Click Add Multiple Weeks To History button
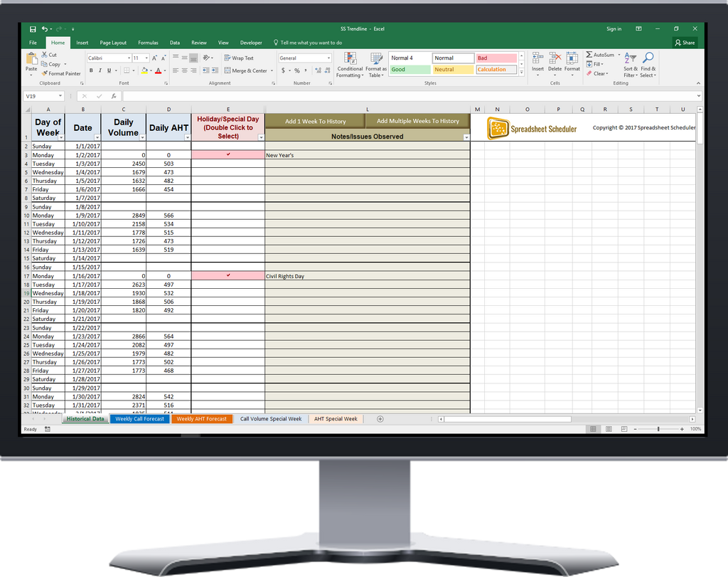Screen dimensions: 728x577 418,121
